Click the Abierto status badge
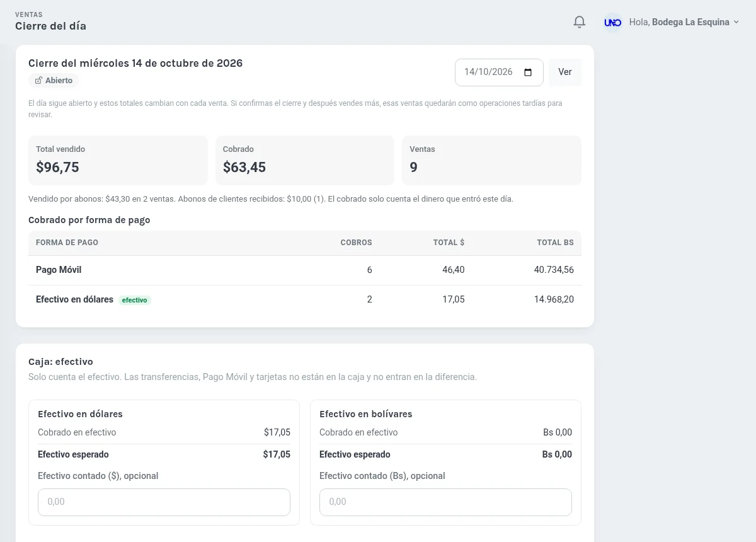Viewport: 756px width, 542px height. (x=54, y=81)
